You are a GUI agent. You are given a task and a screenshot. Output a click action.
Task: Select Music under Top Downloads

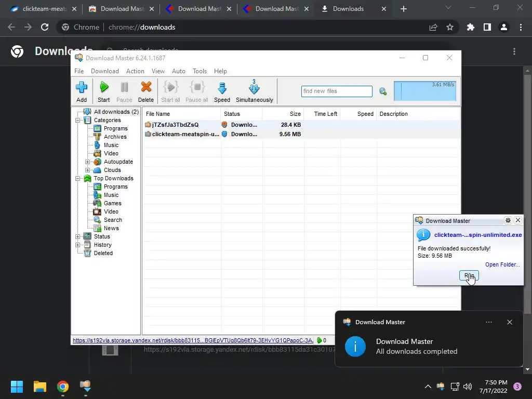(x=111, y=195)
